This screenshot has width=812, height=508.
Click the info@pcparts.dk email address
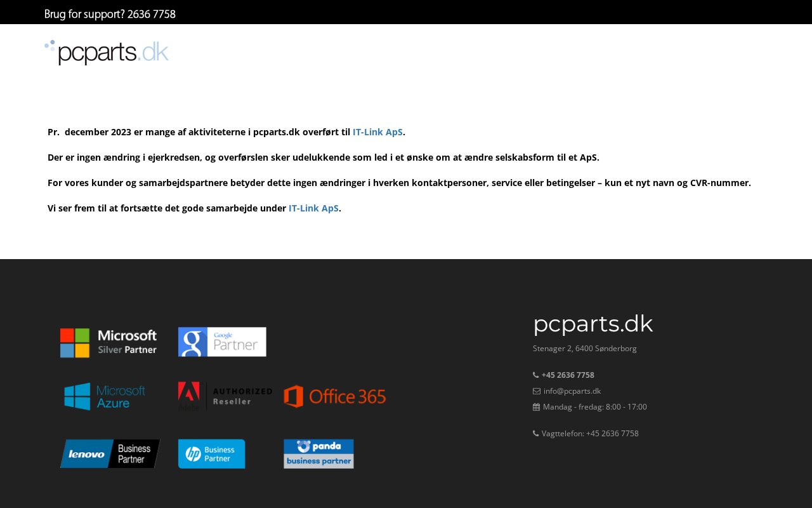[x=572, y=391]
